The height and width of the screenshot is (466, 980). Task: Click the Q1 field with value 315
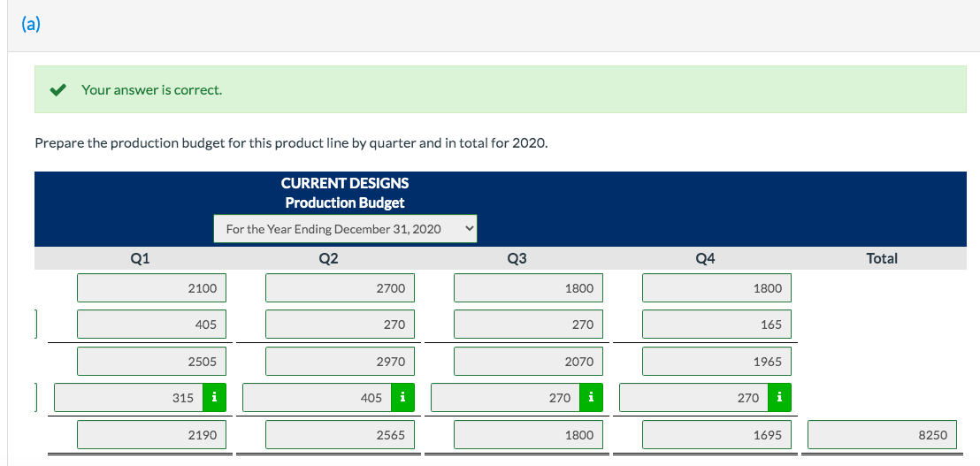coord(129,397)
